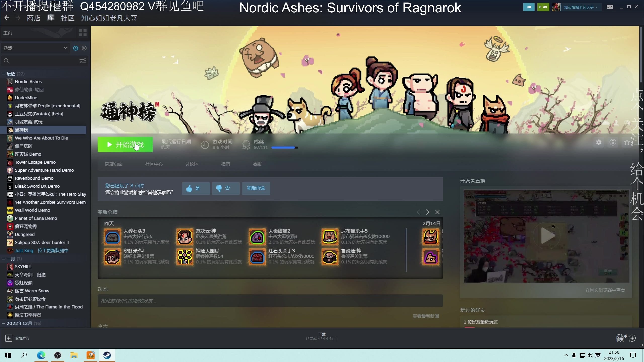Click the achievements progress bar
Viewport: 644px width, 362px height.
[285, 148]
